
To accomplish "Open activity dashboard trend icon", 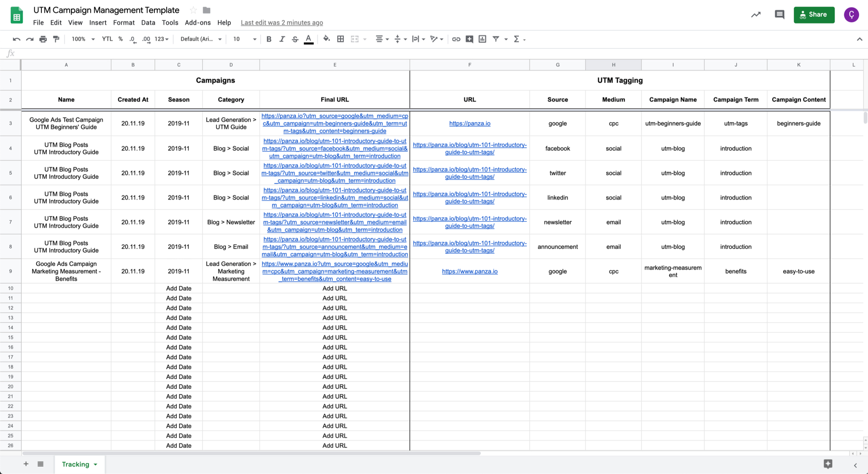I will [x=756, y=15].
